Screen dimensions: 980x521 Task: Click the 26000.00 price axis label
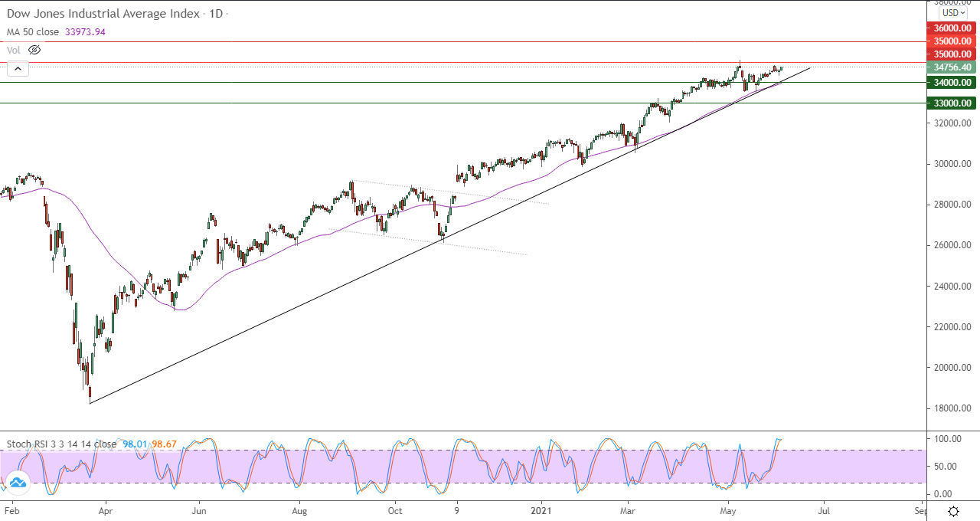[952, 245]
